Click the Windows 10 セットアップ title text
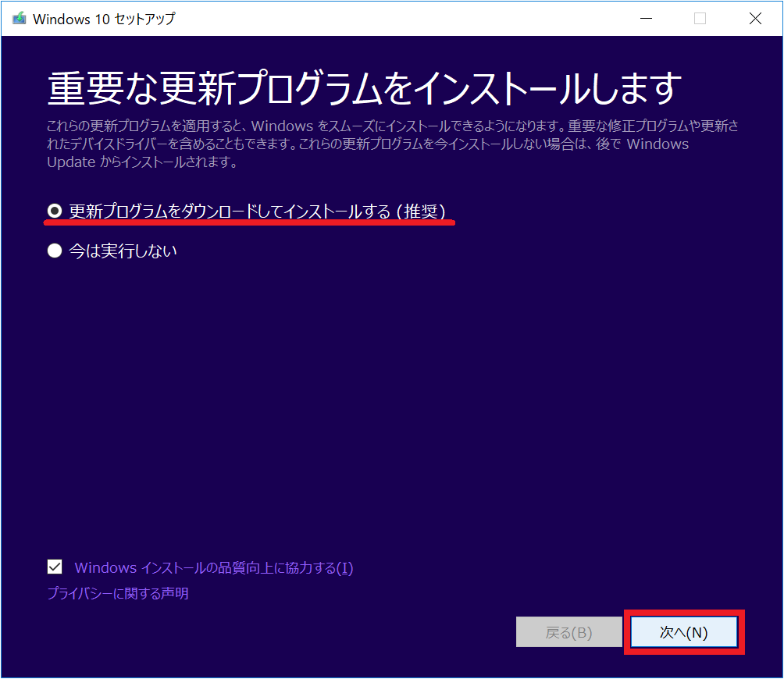 [104, 19]
